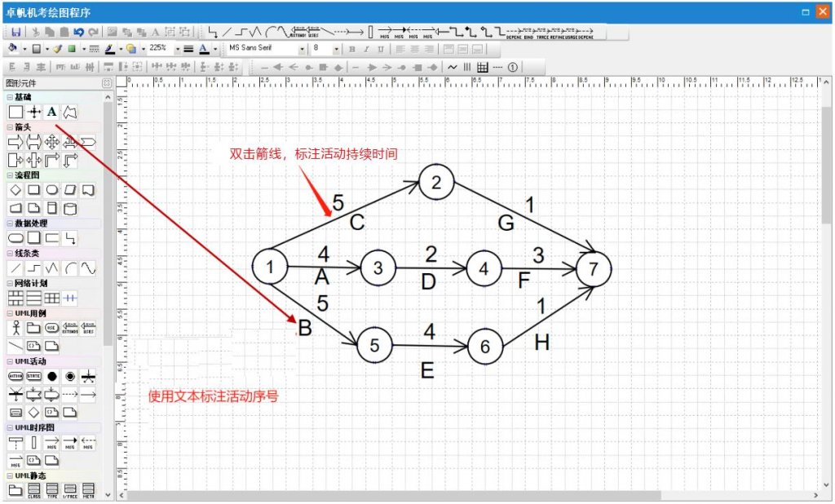Image resolution: width=835 pixels, height=504 pixels.
Task: Collapse the 数据处理 section
Action: pos(10,223)
